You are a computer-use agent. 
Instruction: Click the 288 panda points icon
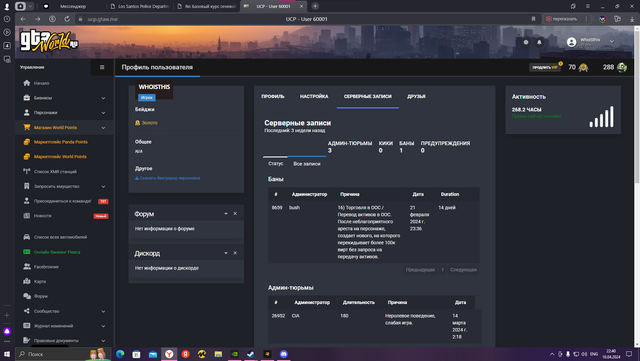point(622,67)
